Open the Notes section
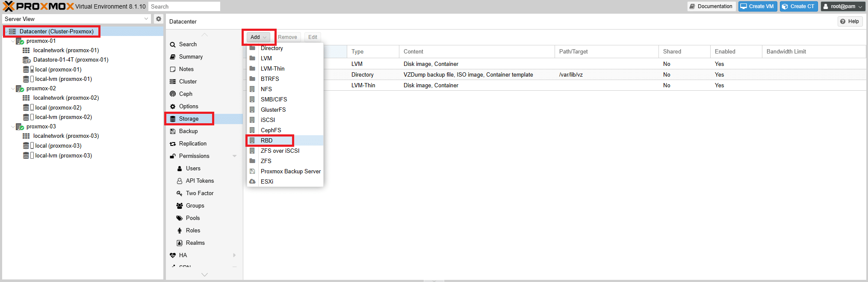868x282 pixels. (186, 69)
